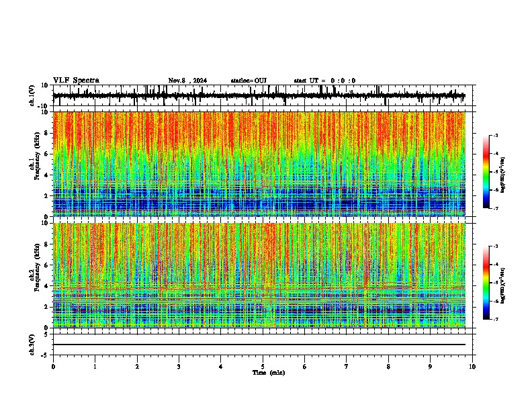This screenshot has height=411, width=532.
Task: Click the ch.1 color scale title text
Action: tap(503, 175)
